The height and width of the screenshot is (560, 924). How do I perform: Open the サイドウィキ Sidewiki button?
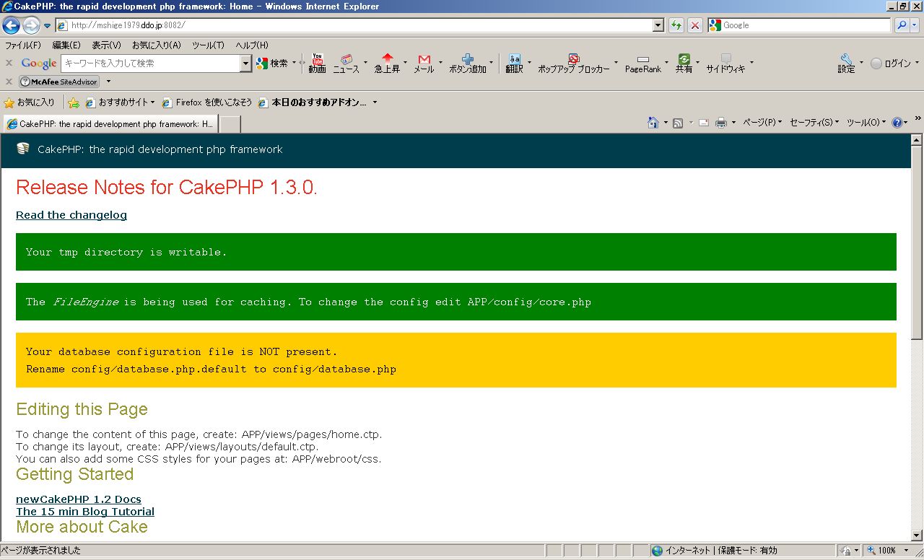(726, 64)
